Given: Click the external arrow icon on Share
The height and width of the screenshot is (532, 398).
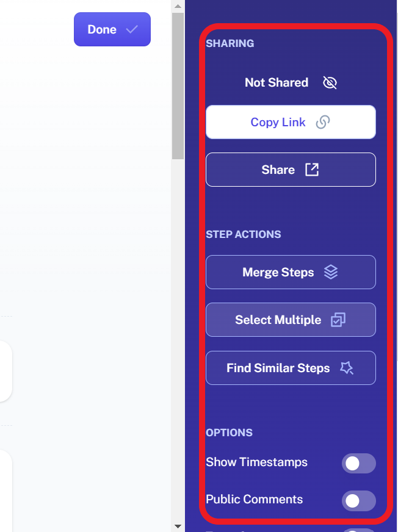Looking at the screenshot, I should click(x=312, y=170).
